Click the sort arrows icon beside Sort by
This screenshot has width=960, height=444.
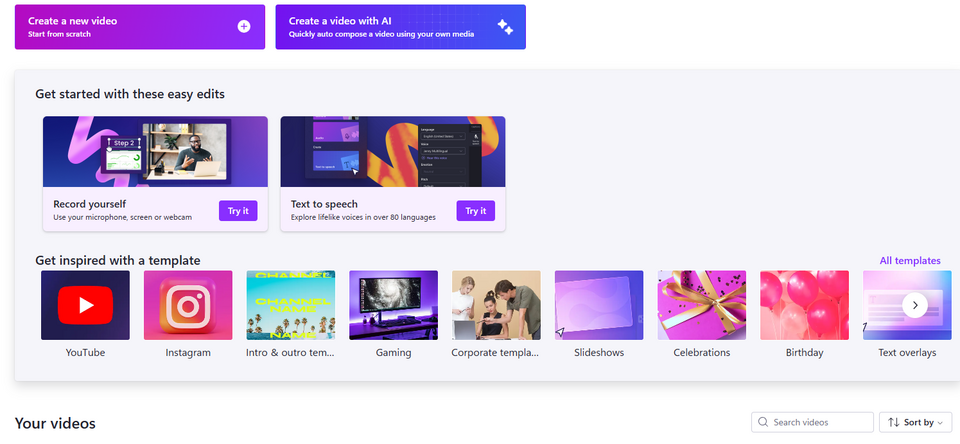coord(893,423)
